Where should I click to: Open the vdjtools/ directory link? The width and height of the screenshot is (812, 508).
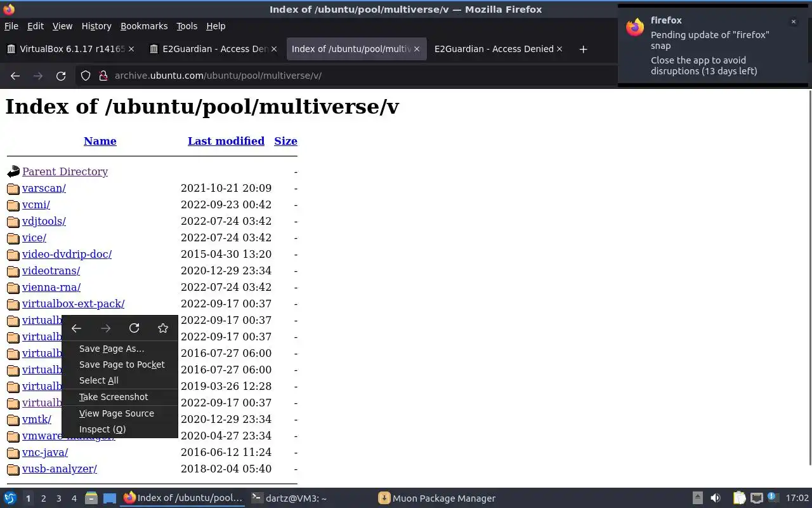click(44, 221)
